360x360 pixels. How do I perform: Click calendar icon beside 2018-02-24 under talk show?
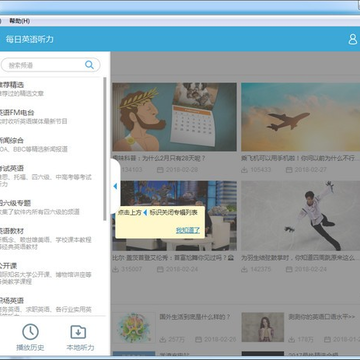point(160,269)
